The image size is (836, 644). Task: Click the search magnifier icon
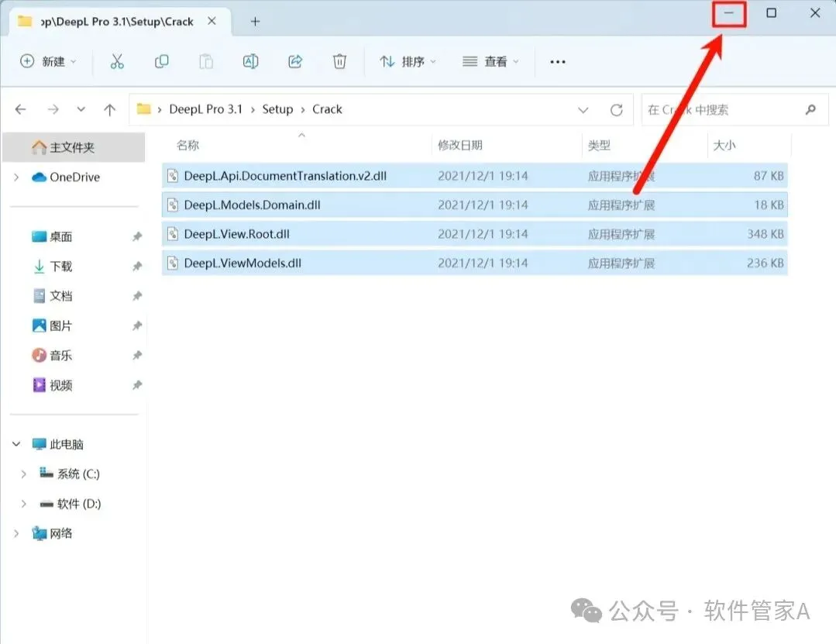point(811,110)
